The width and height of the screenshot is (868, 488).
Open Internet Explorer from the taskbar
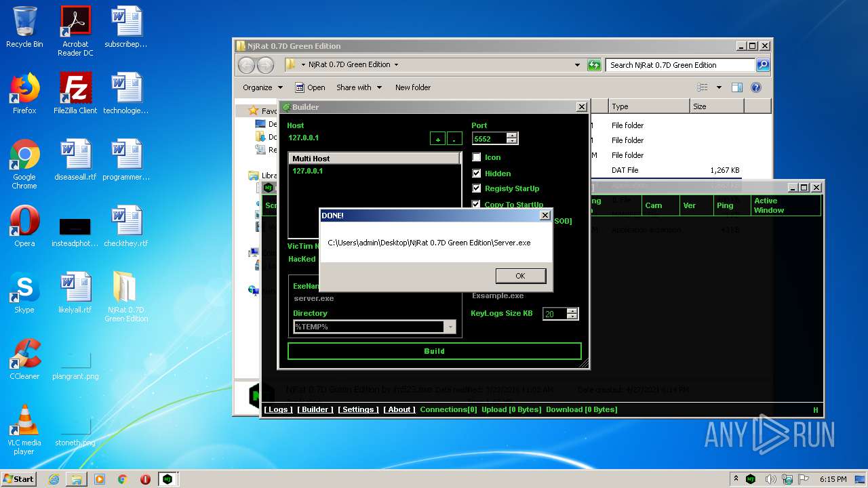(x=54, y=479)
